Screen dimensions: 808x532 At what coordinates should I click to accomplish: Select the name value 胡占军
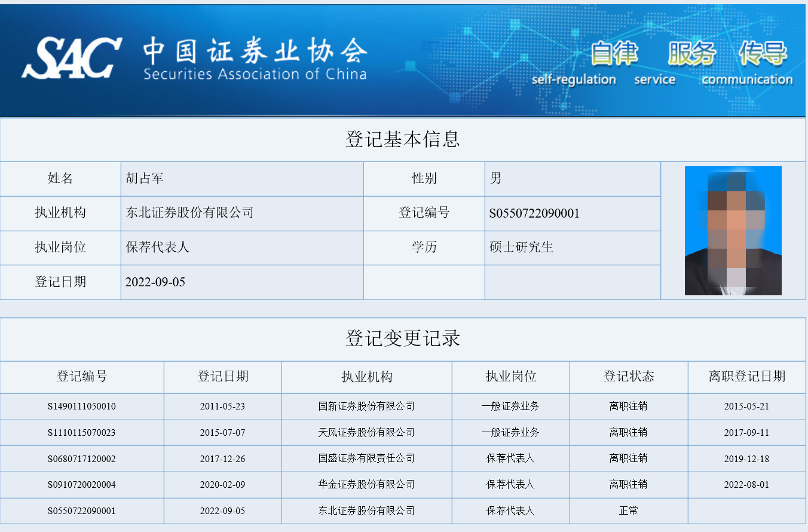pos(145,178)
